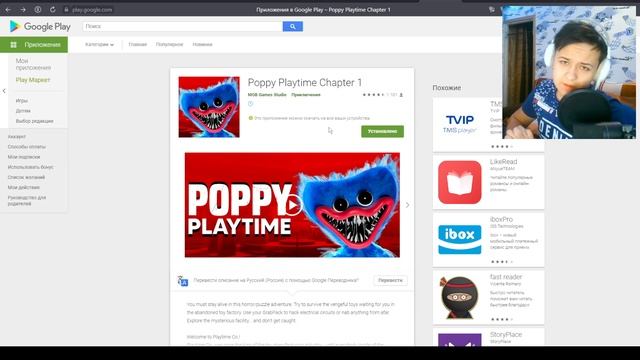Open Мои приложения in the sidebar
The image size is (640, 360).
[33, 64]
